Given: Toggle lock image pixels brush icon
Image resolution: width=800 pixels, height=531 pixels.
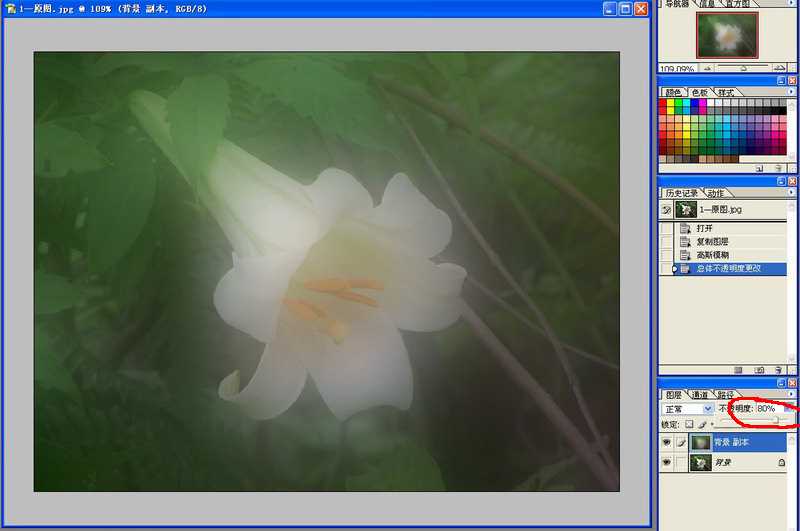Looking at the screenshot, I should click(x=703, y=424).
